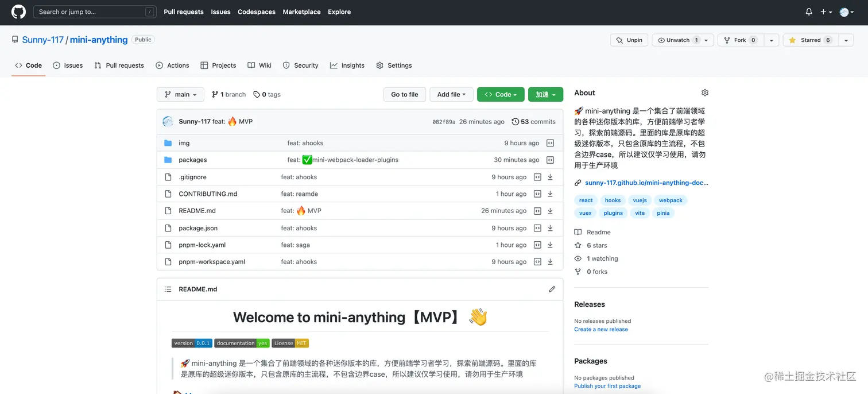
Task: Click the code icon on img row
Action: click(550, 143)
